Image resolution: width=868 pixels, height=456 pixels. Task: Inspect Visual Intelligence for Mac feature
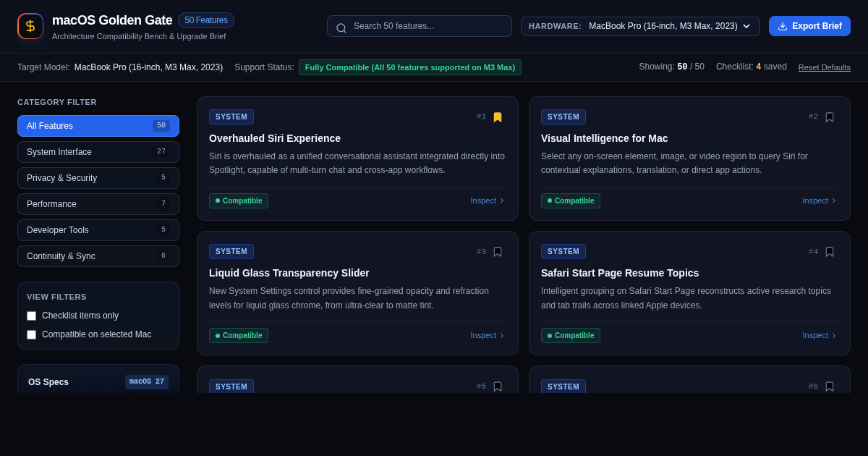click(820, 200)
